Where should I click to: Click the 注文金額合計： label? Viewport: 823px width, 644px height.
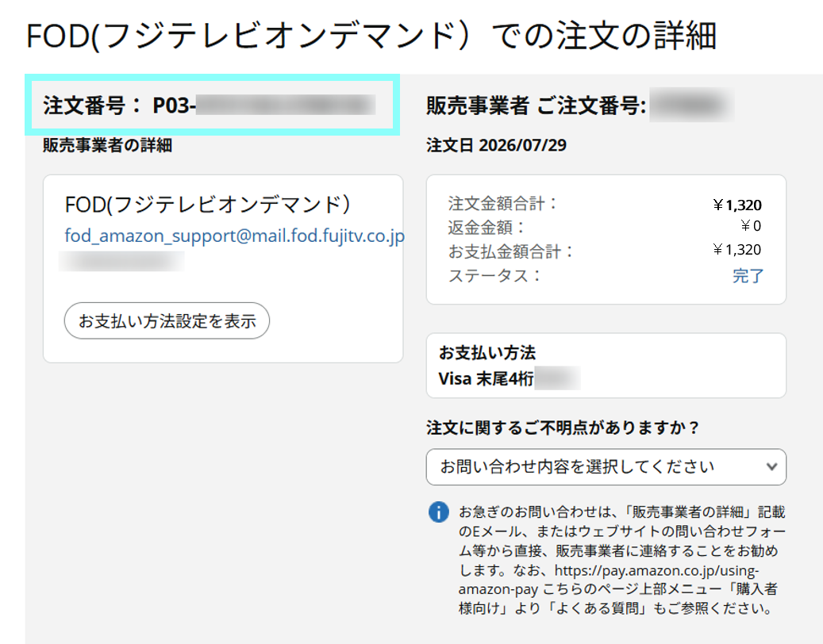tap(502, 204)
